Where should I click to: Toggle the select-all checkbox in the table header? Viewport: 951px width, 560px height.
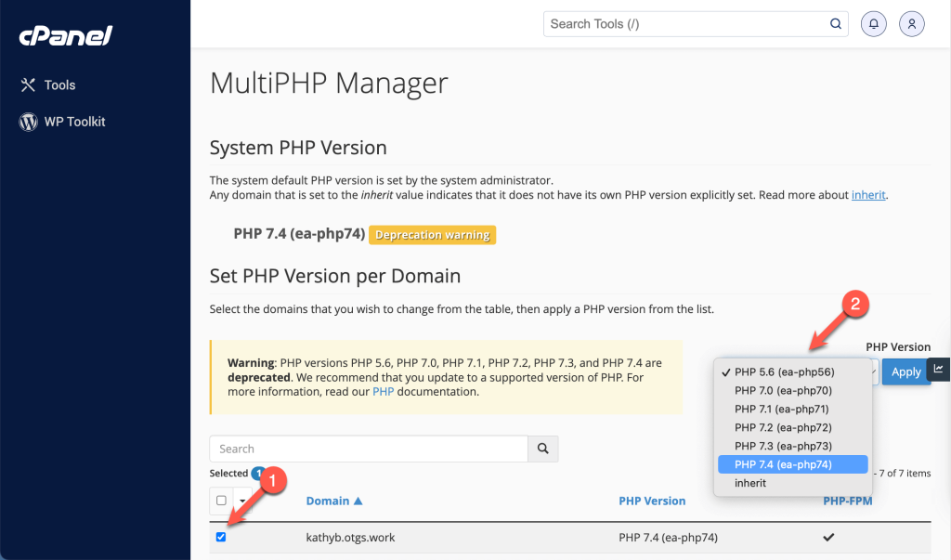pyautogui.click(x=220, y=501)
